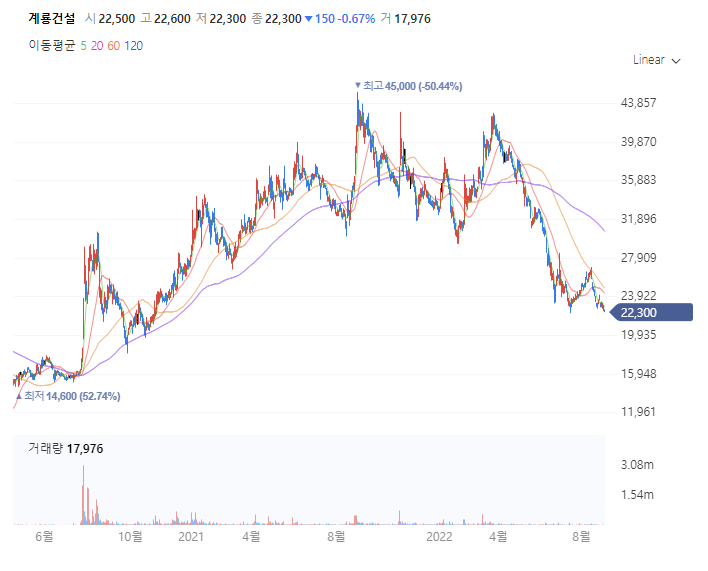Click the 60-day moving average label
708x571 pixels.
tap(113, 46)
